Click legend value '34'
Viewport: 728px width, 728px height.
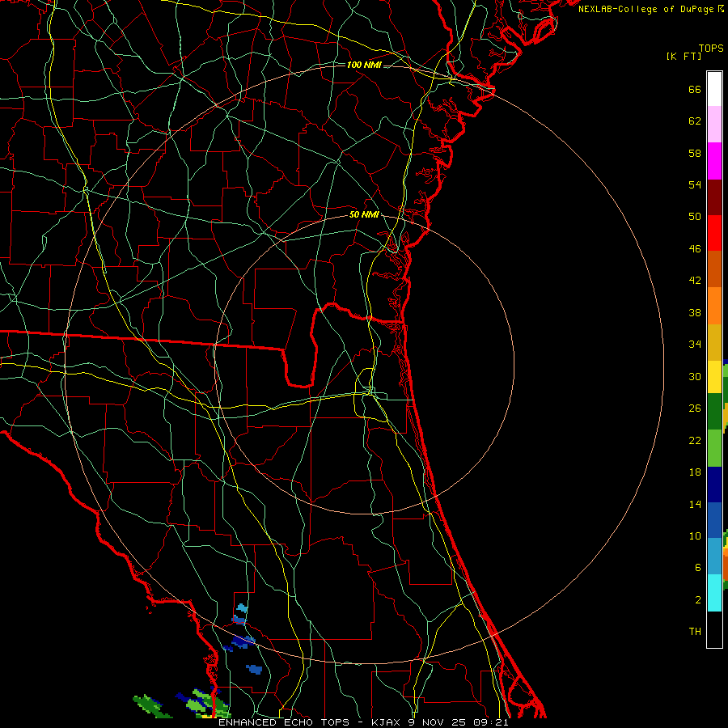(695, 345)
